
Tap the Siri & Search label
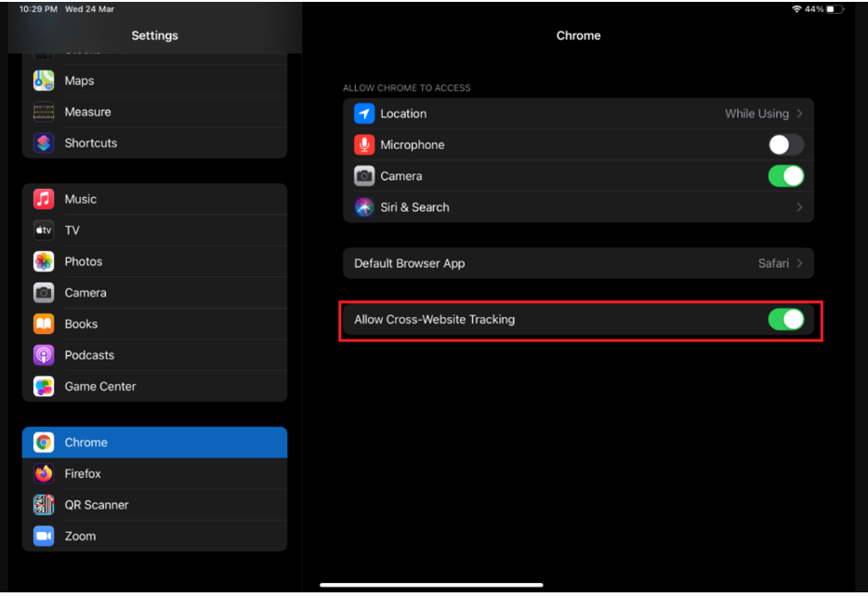414,207
